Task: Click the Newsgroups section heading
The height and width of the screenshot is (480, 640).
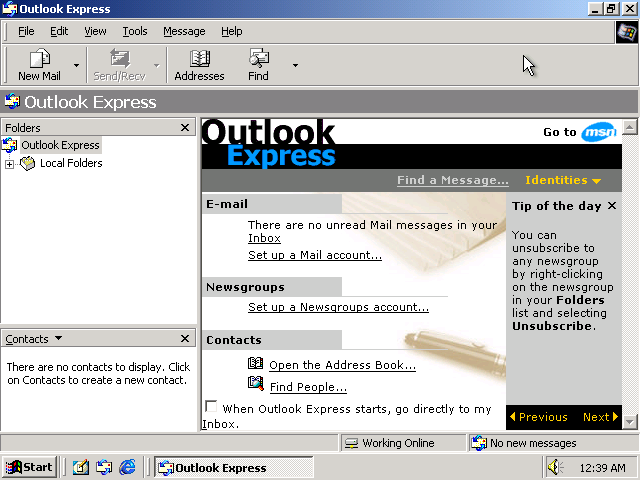Action: pos(245,287)
